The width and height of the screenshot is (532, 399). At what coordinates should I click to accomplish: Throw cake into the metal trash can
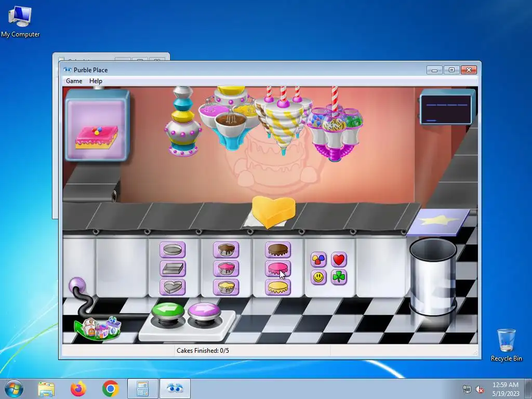click(433, 276)
